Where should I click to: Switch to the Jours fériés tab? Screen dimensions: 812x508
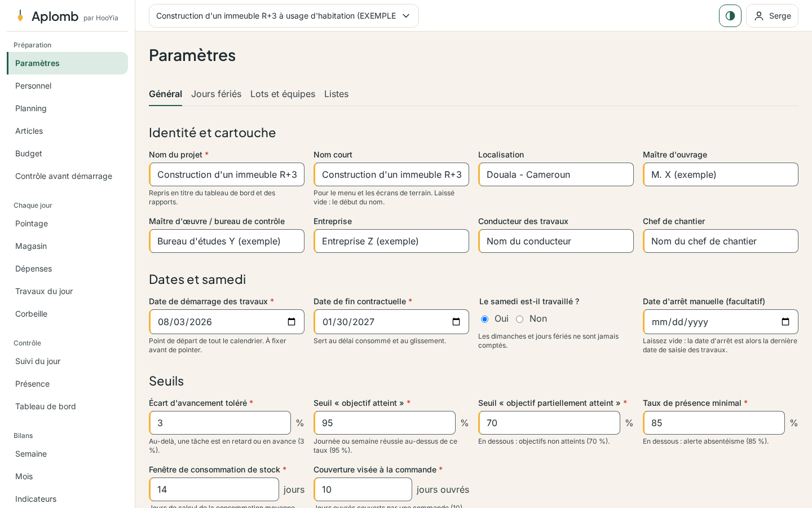point(216,94)
